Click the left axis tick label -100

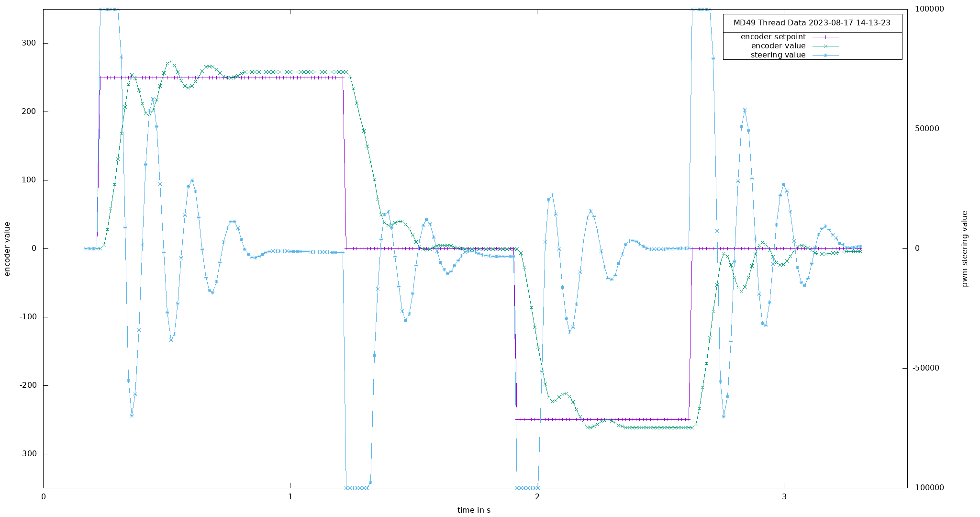(x=28, y=317)
